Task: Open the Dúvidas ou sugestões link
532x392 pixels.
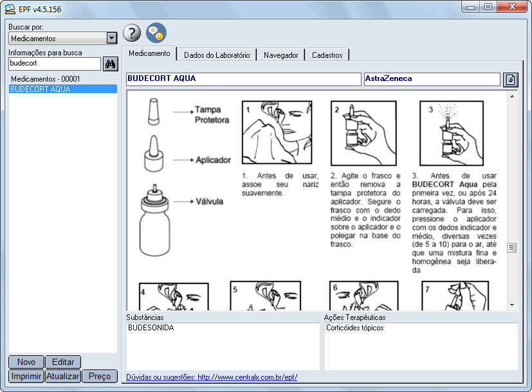Action: click(x=212, y=377)
